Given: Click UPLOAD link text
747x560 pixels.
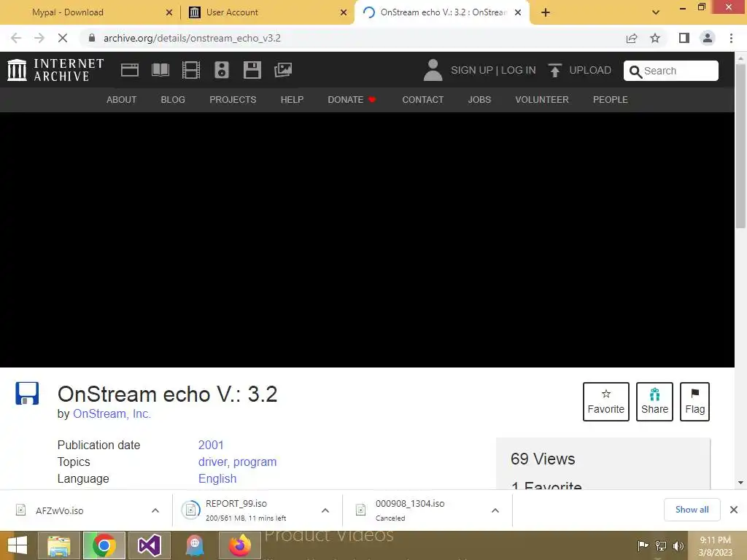Looking at the screenshot, I should pos(590,70).
